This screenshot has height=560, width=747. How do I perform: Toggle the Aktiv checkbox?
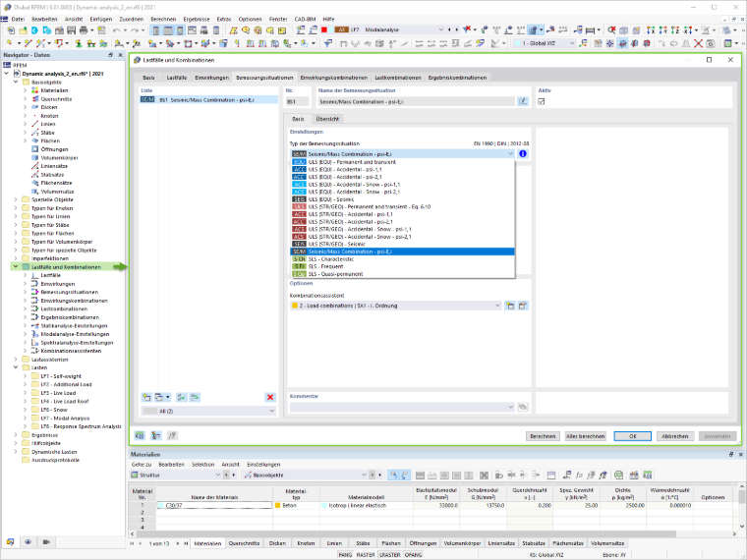coord(542,101)
